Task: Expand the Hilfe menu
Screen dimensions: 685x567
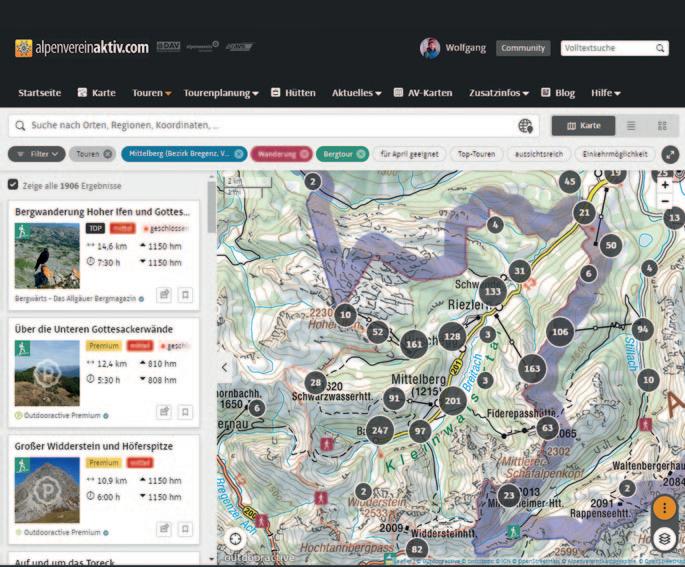Action: [605, 93]
